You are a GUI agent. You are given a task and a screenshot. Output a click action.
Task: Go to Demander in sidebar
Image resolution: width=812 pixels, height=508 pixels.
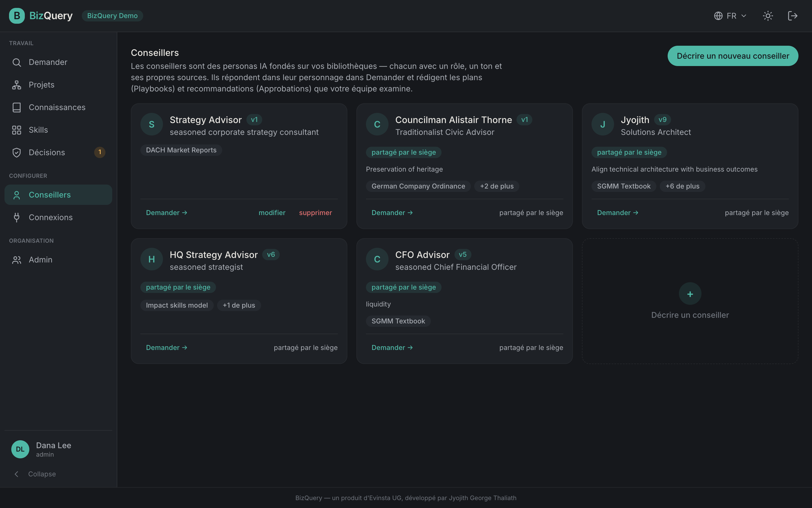(x=58, y=62)
